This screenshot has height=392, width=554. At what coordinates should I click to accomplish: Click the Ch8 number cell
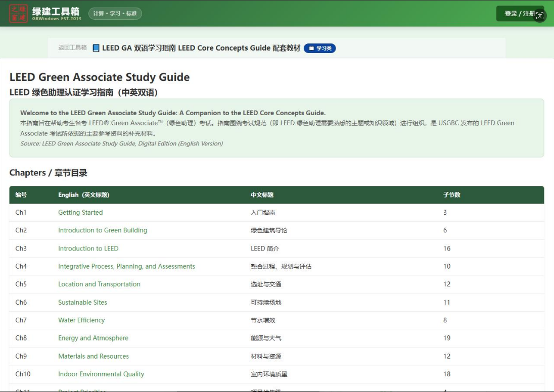tap(21, 338)
